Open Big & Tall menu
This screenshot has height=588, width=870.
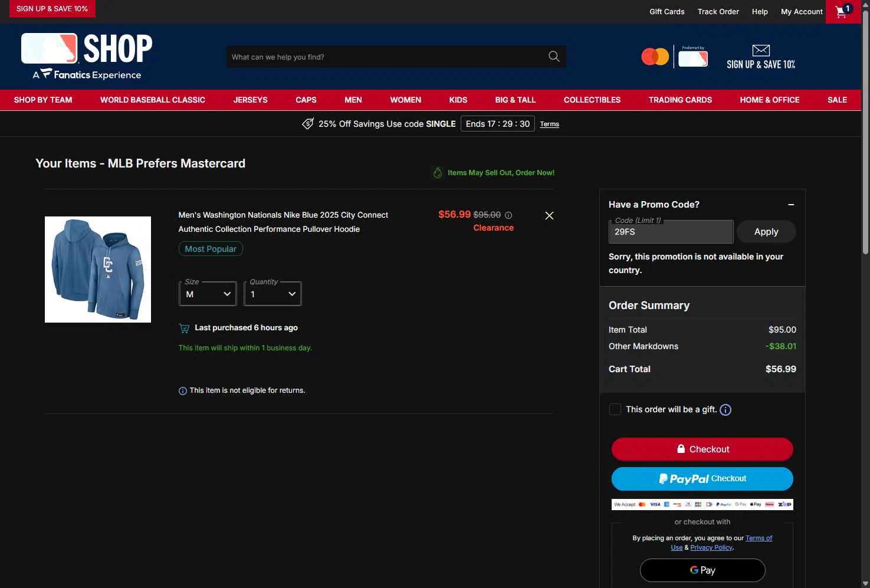pyautogui.click(x=516, y=100)
